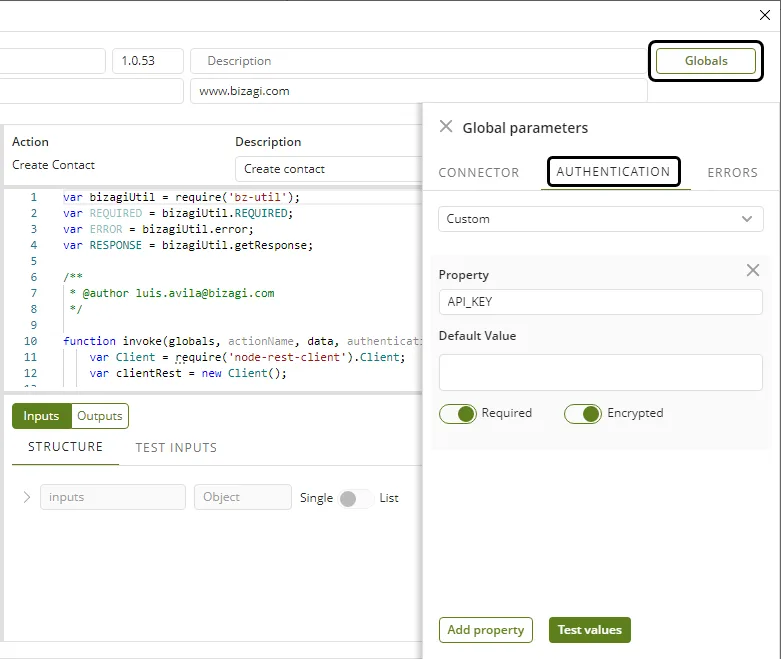Toggle the Encrypted switch

point(583,413)
